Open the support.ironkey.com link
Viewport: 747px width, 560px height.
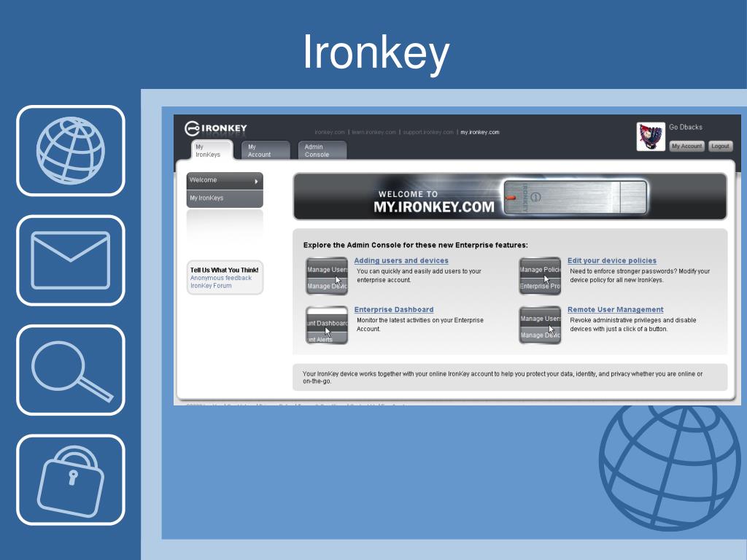coord(428,133)
